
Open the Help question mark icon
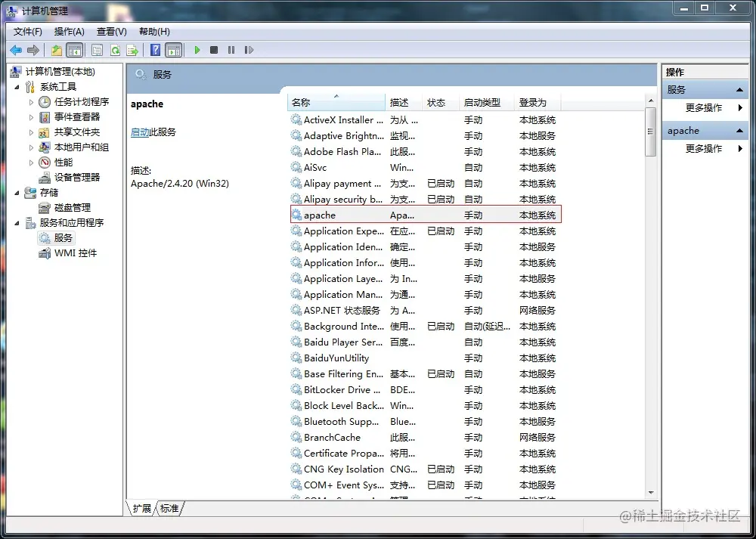155,50
